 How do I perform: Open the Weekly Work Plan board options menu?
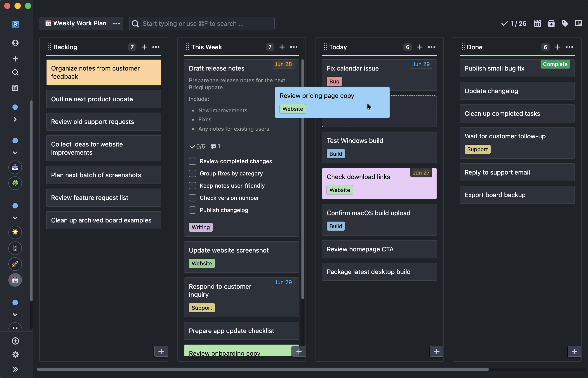pyautogui.click(x=116, y=24)
